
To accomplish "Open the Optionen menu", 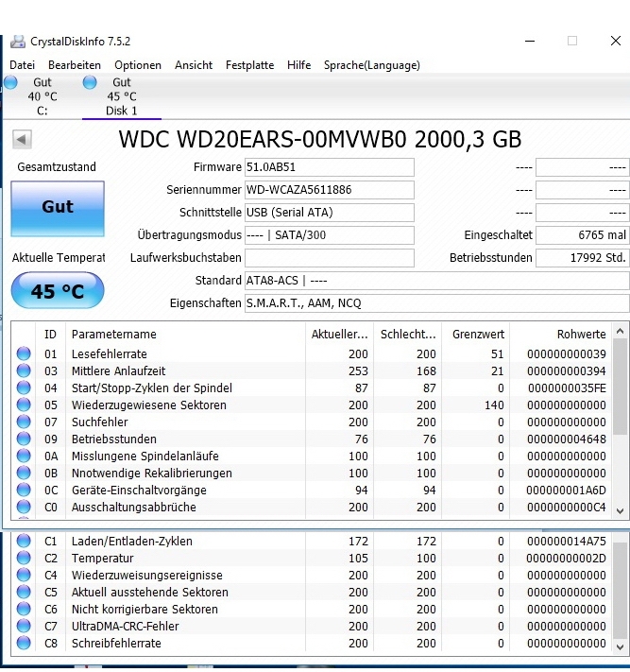I will (138, 65).
